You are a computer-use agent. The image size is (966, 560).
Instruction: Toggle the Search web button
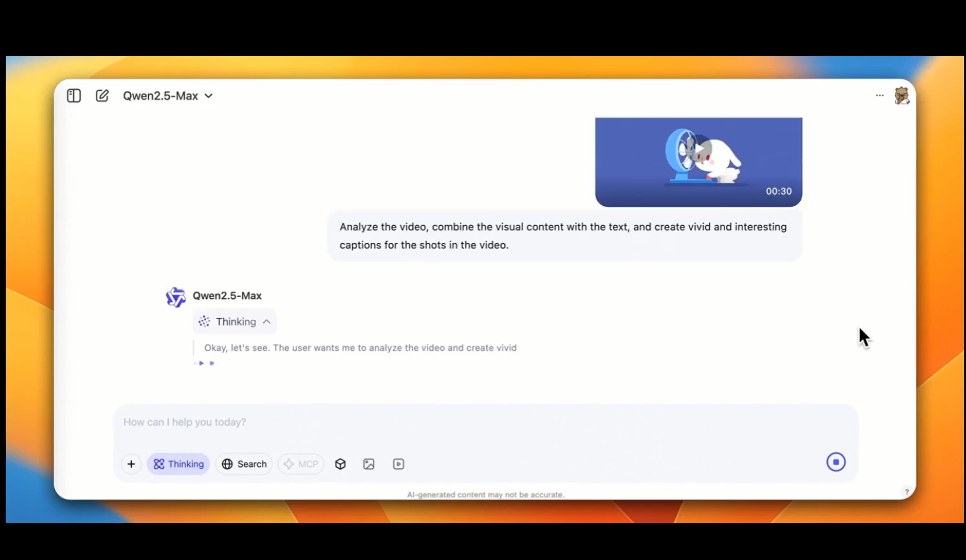(x=244, y=464)
